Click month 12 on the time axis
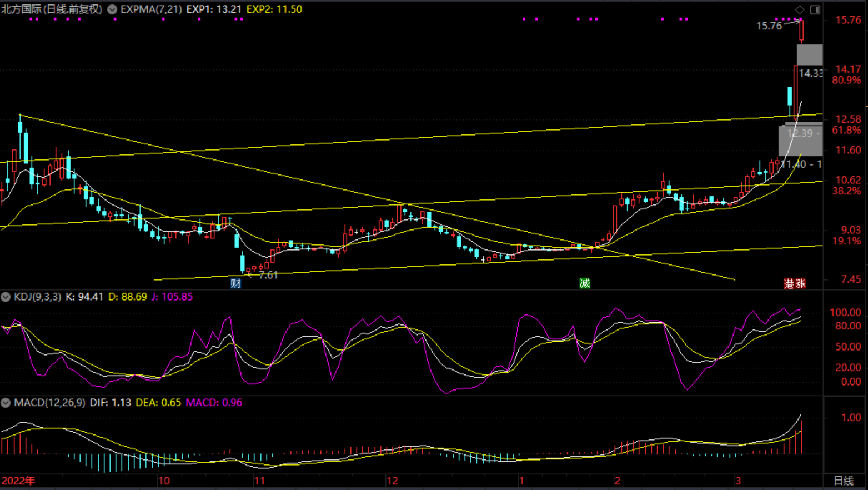 [392, 481]
